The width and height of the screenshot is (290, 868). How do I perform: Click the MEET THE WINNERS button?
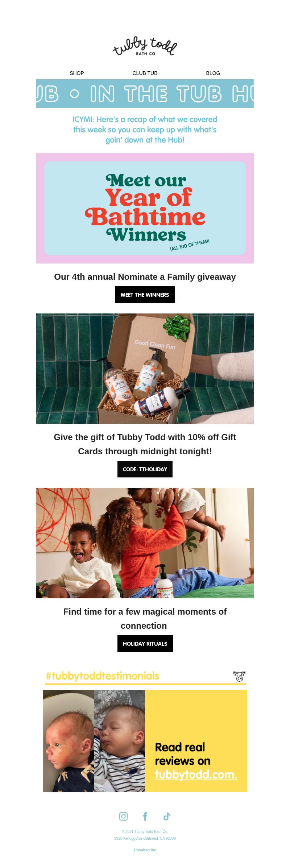[145, 295]
